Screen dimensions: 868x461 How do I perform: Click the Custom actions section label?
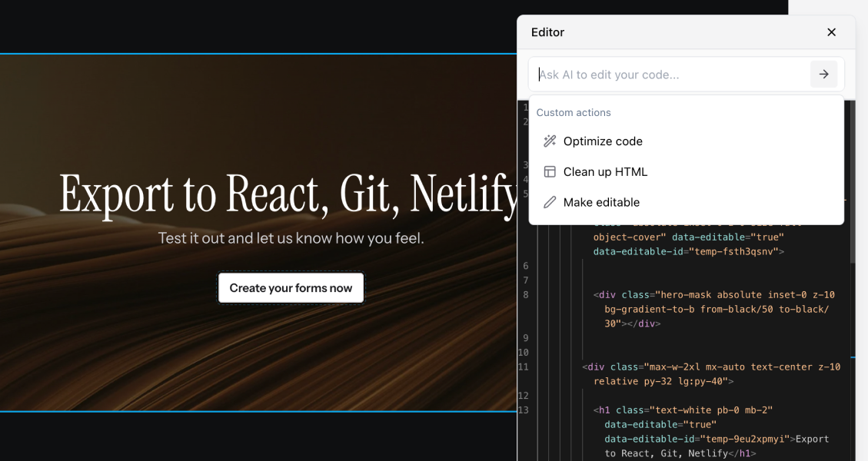pos(574,112)
